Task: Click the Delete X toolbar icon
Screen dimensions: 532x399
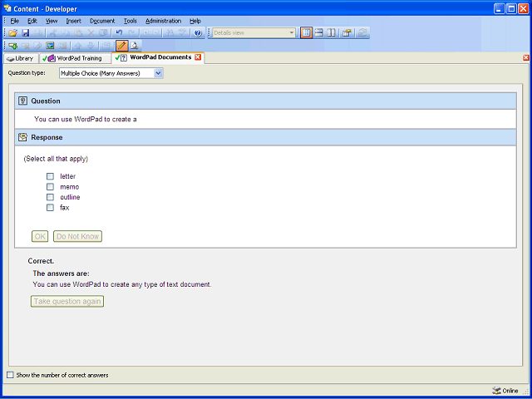Action: tap(91, 33)
